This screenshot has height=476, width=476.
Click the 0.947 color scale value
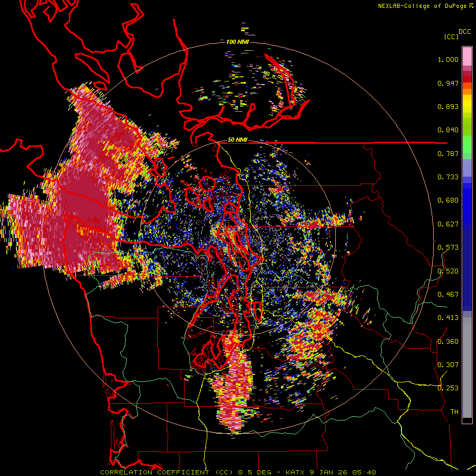click(x=448, y=83)
